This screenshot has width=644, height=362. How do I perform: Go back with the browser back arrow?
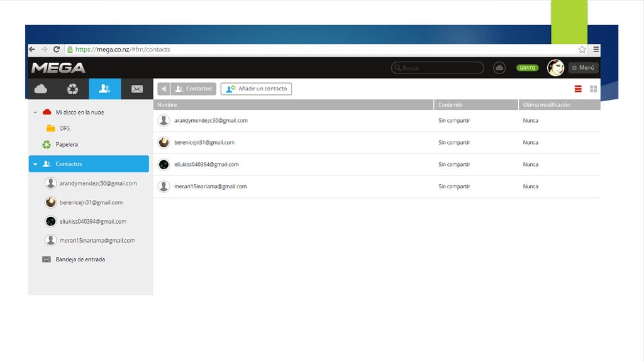tap(32, 49)
